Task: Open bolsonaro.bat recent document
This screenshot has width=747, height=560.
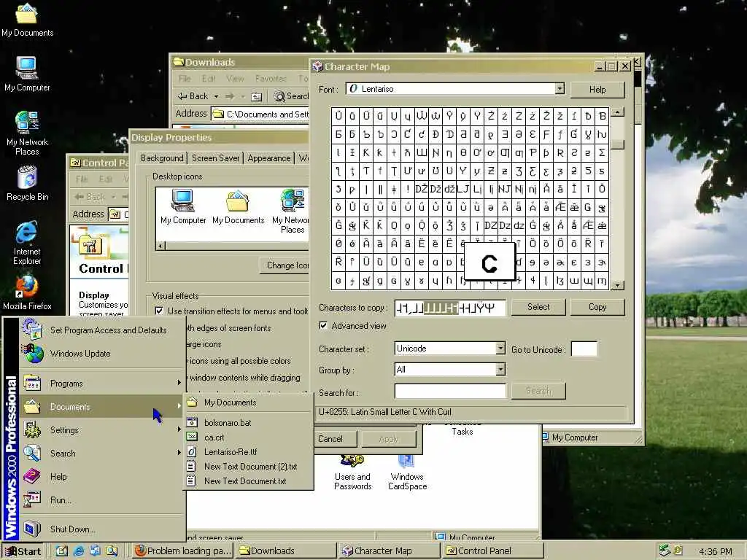Action: click(248, 422)
